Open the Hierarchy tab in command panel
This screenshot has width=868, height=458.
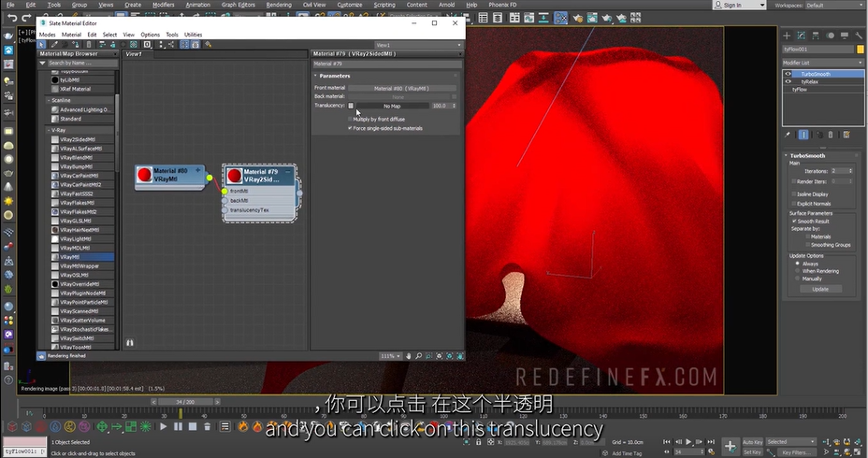pyautogui.click(x=816, y=36)
